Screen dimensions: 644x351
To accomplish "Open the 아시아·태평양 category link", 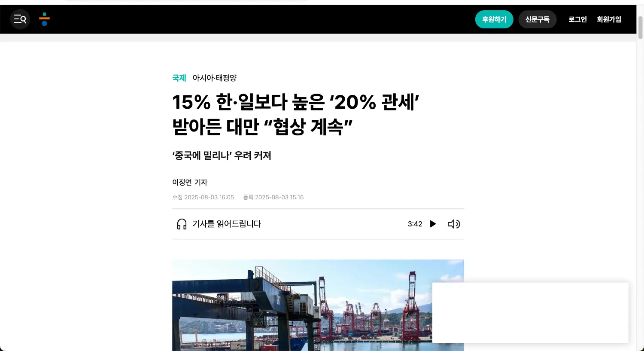I will tap(215, 78).
